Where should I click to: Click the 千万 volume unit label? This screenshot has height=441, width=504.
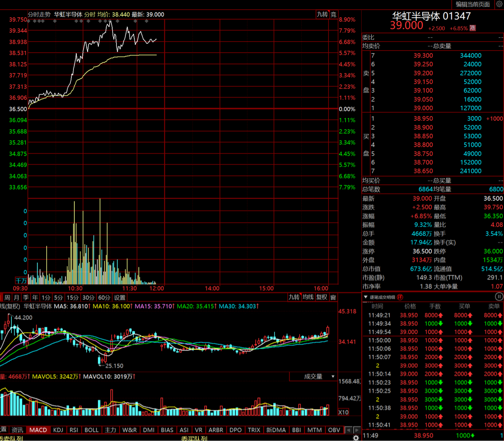[x=21, y=281]
